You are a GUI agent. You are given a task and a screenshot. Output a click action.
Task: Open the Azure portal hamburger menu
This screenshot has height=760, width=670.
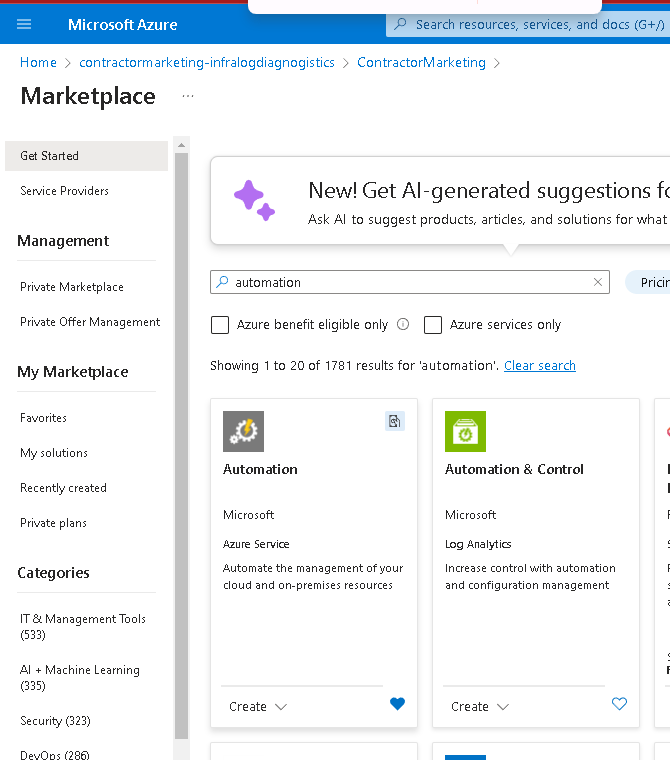tap(24, 24)
